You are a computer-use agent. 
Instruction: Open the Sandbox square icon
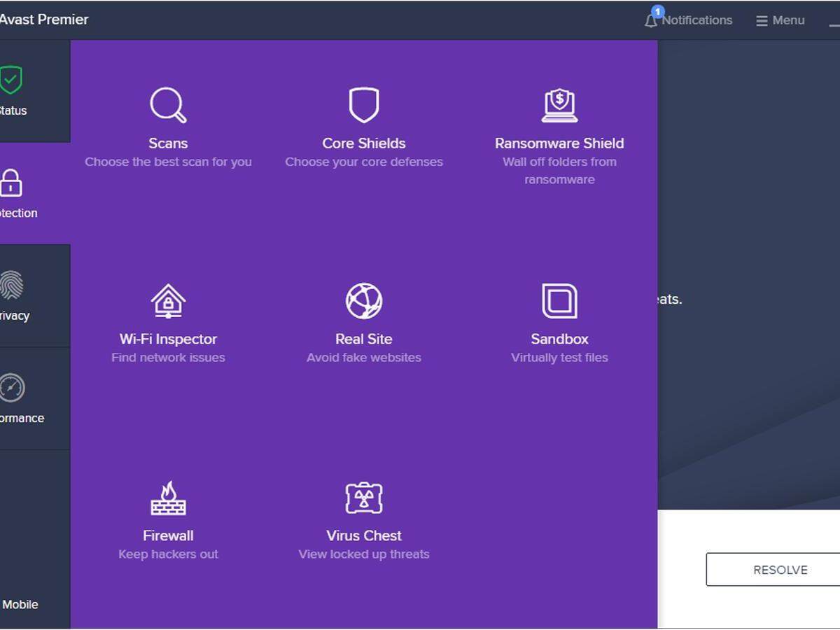click(x=559, y=301)
